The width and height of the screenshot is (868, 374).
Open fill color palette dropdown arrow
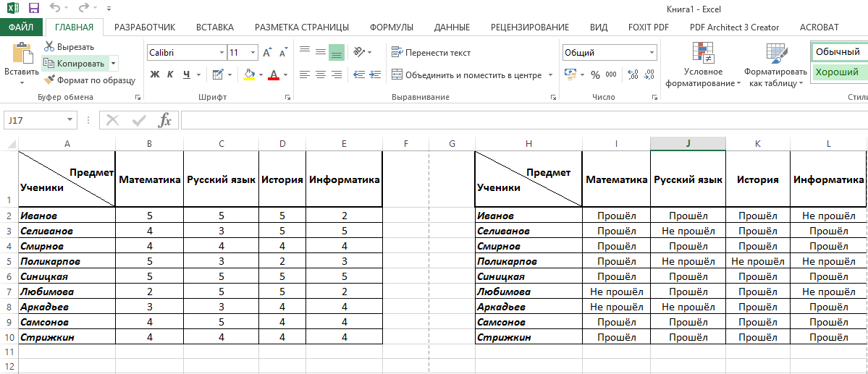click(x=261, y=75)
